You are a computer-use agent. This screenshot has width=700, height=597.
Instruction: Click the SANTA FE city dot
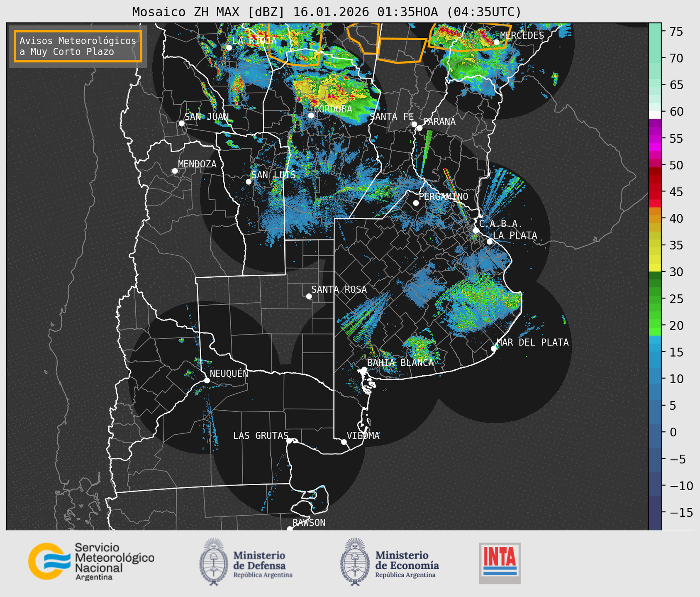pos(414,124)
